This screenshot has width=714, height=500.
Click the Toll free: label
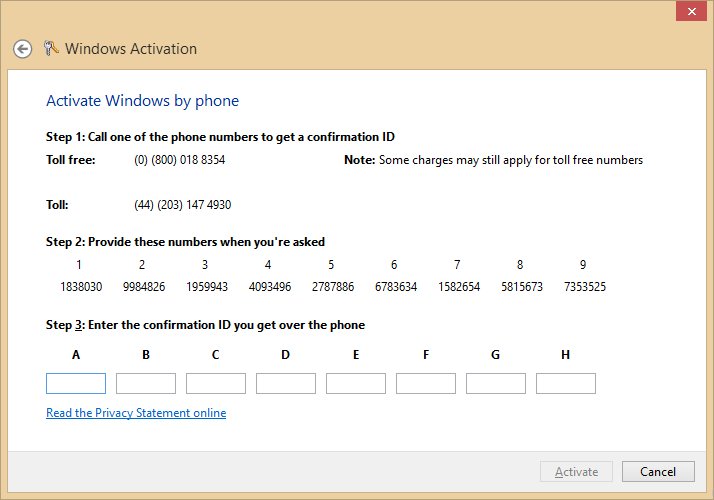(71, 160)
